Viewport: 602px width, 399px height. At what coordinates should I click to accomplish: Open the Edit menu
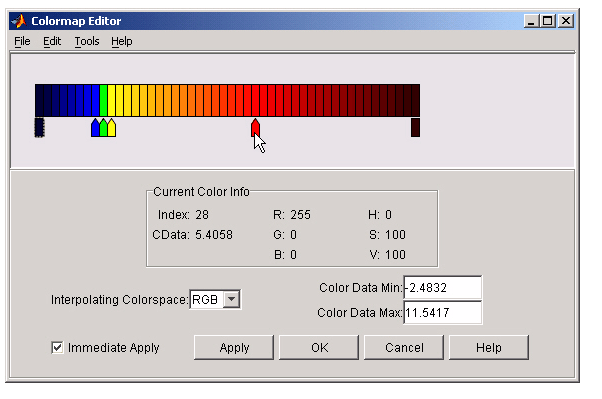pos(52,41)
